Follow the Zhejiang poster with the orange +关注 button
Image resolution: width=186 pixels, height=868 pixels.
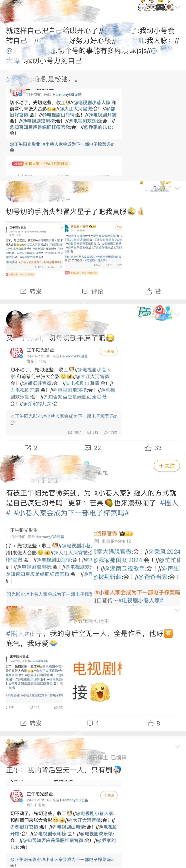click(167, 466)
